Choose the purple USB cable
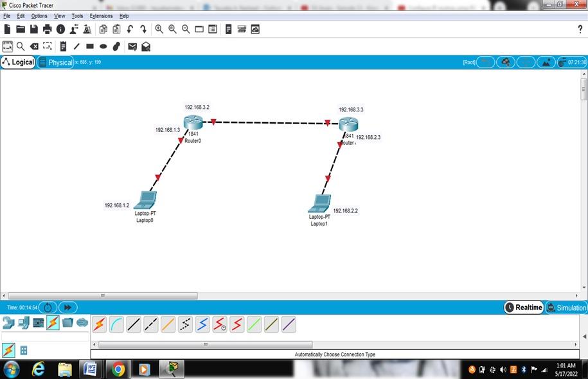The width and height of the screenshot is (588, 379). click(x=289, y=324)
